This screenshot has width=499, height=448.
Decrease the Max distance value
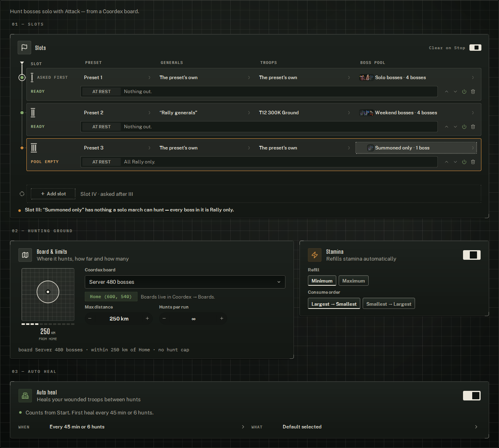pyautogui.click(x=90, y=319)
